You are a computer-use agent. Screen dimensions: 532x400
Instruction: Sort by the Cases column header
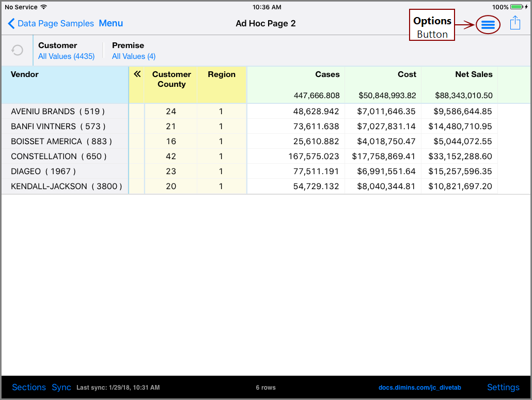(x=327, y=74)
